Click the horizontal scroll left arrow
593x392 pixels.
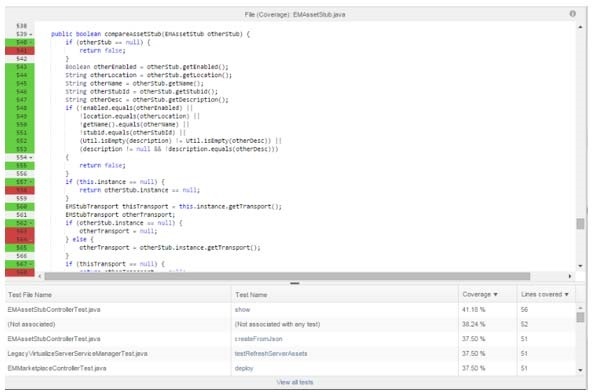[x=40, y=276]
